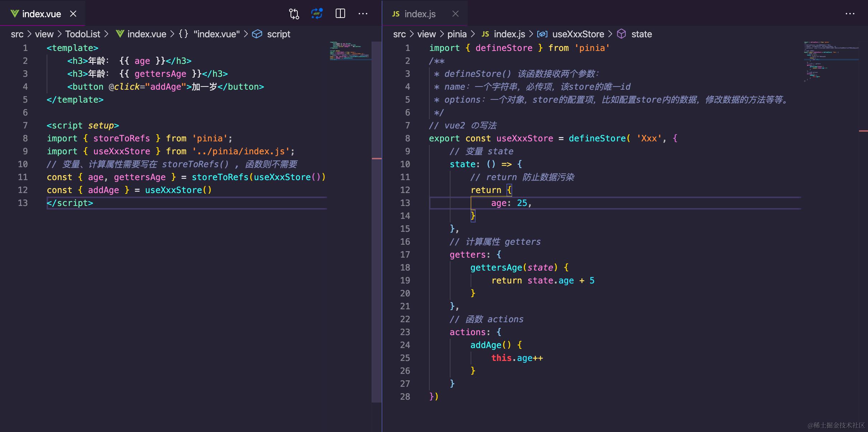
Task: Click the braces icon in left breadcrumb
Action: tap(184, 34)
